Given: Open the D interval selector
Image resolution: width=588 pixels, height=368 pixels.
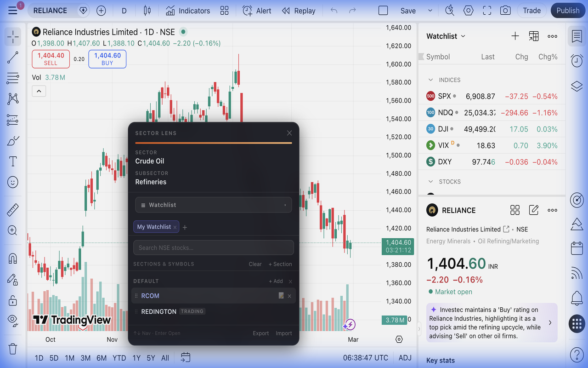Looking at the screenshot, I should pos(124,11).
